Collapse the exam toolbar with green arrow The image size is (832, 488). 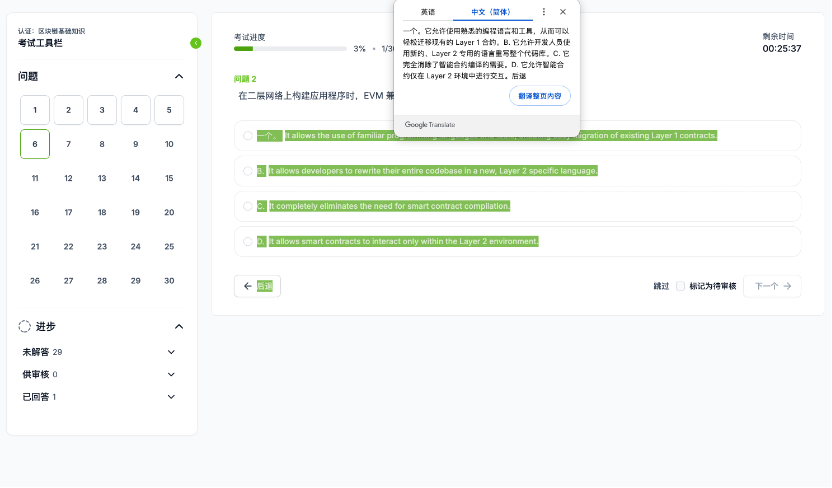click(196, 43)
